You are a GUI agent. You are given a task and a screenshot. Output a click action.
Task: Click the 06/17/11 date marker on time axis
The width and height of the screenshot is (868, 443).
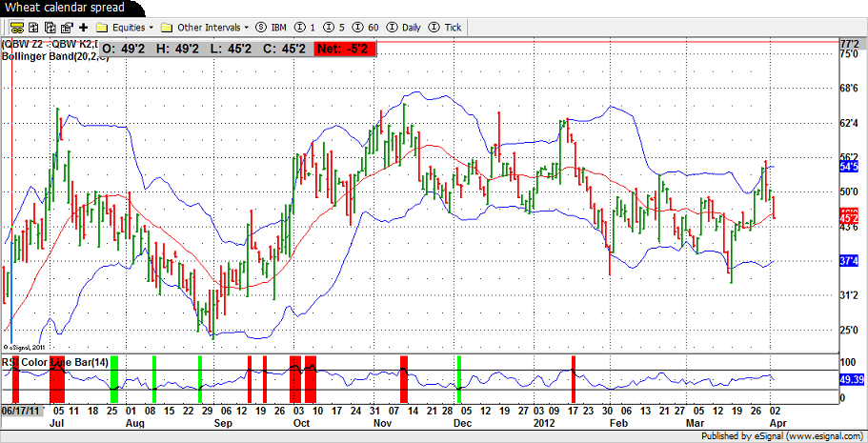(x=19, y=410)
